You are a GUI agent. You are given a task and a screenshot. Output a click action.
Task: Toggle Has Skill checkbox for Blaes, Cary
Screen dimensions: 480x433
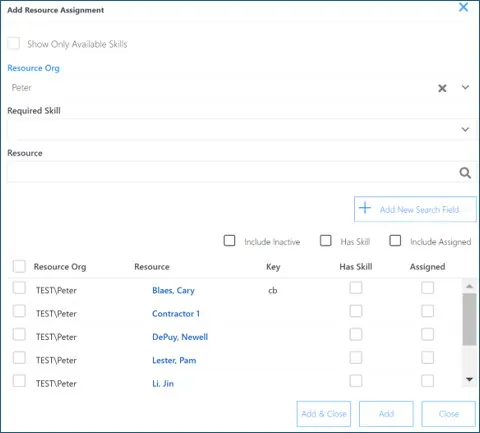coord(356,288)
